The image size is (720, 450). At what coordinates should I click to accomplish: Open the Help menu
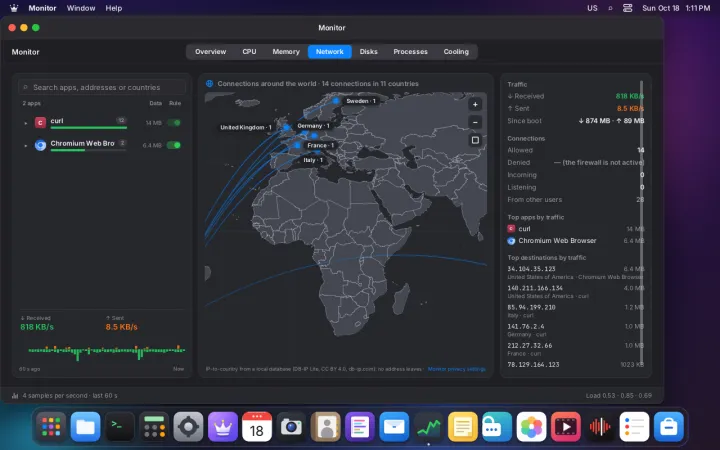pyautogui.click(x=113, y=8)
